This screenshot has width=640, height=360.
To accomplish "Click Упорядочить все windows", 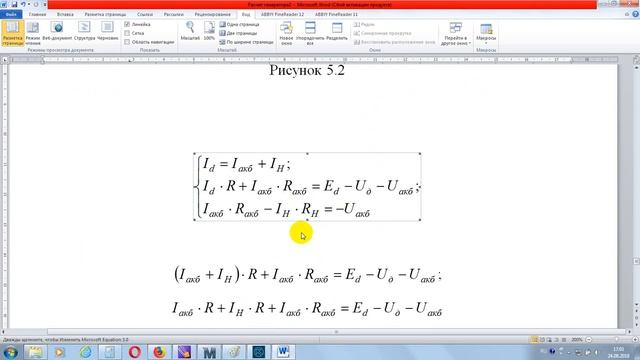I will (310, 33).
